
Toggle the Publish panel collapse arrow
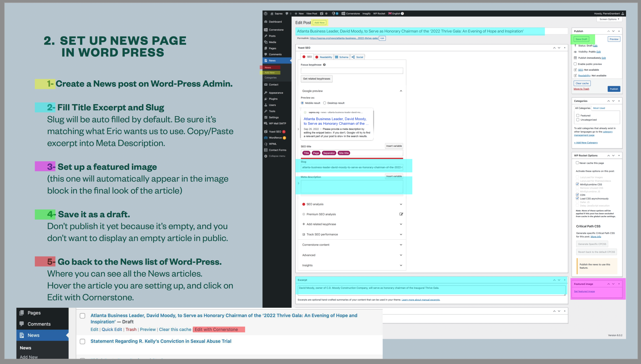[x=619, y=31]
